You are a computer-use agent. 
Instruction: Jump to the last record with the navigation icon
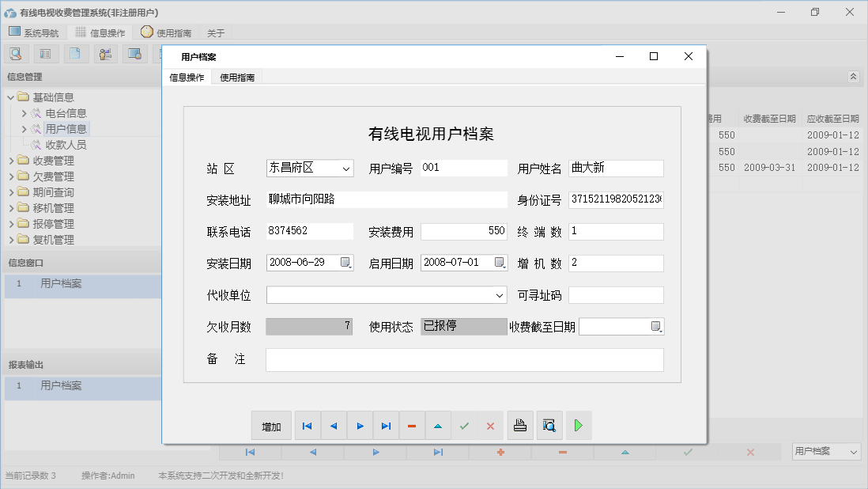386,426
